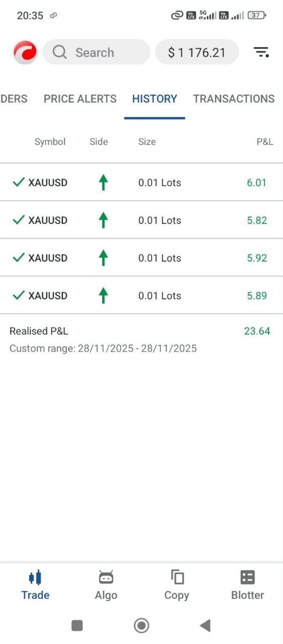Image resolution: width=283 pixels, height=644 pixels.
Task: Open account balance $1 176.21 selector
Action: [197, 52]
